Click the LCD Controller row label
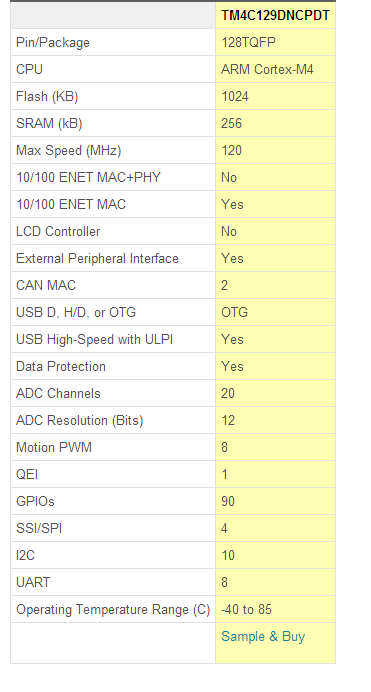The width and height of the screenshot is (371, 692). click(58, 231)
